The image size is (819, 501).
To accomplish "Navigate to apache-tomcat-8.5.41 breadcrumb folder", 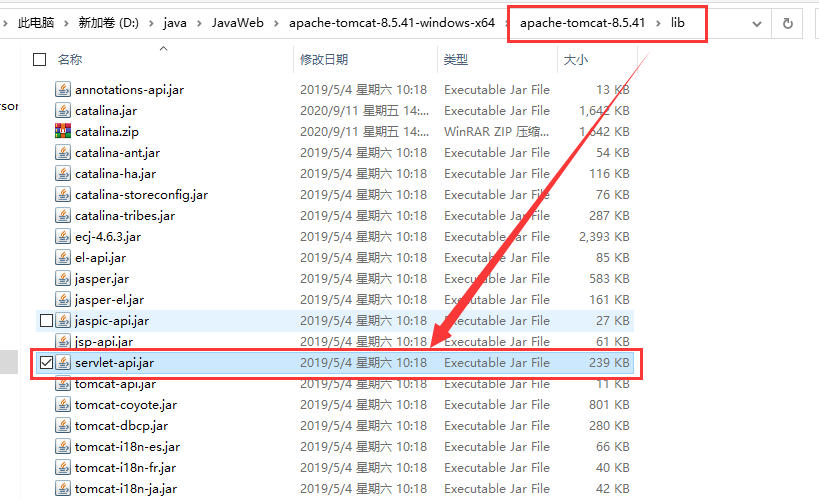I will coord(582,23).
